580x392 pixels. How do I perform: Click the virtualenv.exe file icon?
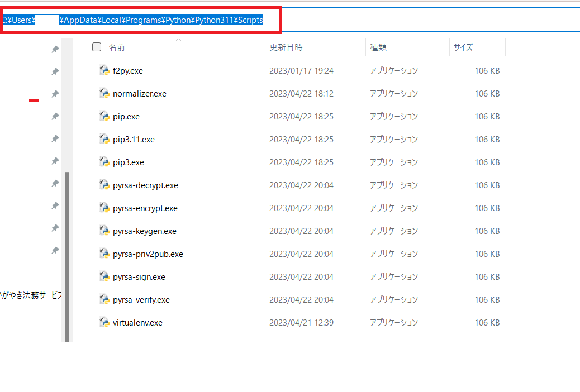[104, 322]
